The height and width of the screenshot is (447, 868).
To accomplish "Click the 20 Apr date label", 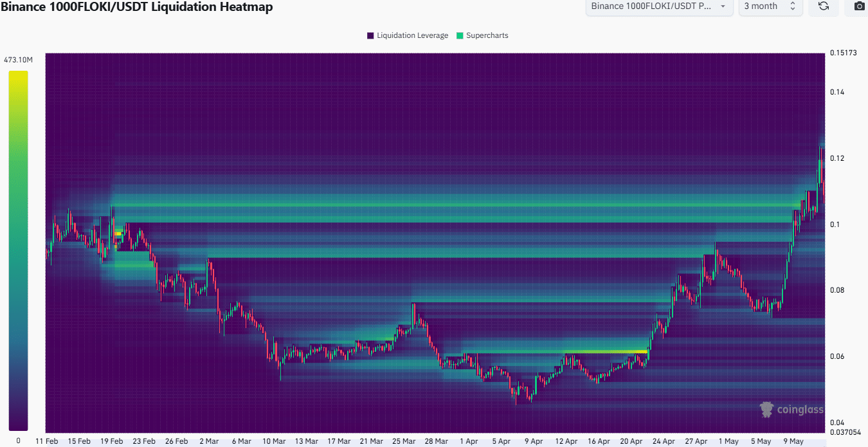I will [631, 441].
